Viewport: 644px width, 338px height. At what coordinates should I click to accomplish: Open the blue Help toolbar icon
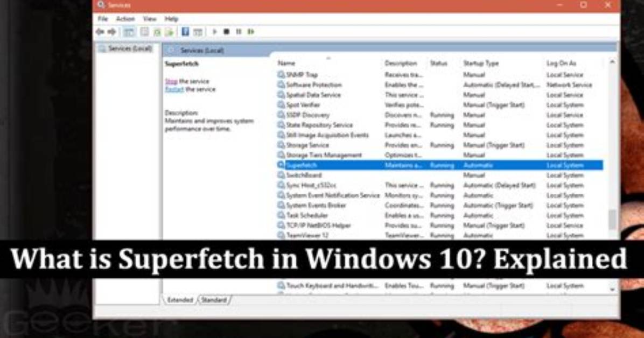185,31
